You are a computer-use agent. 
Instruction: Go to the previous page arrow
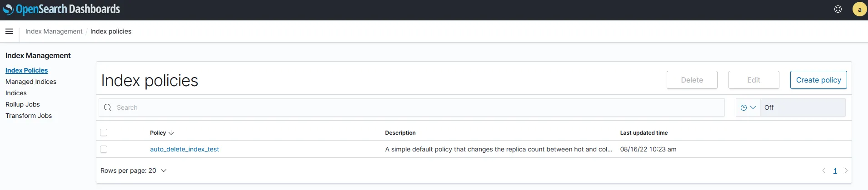pos(824,171)
